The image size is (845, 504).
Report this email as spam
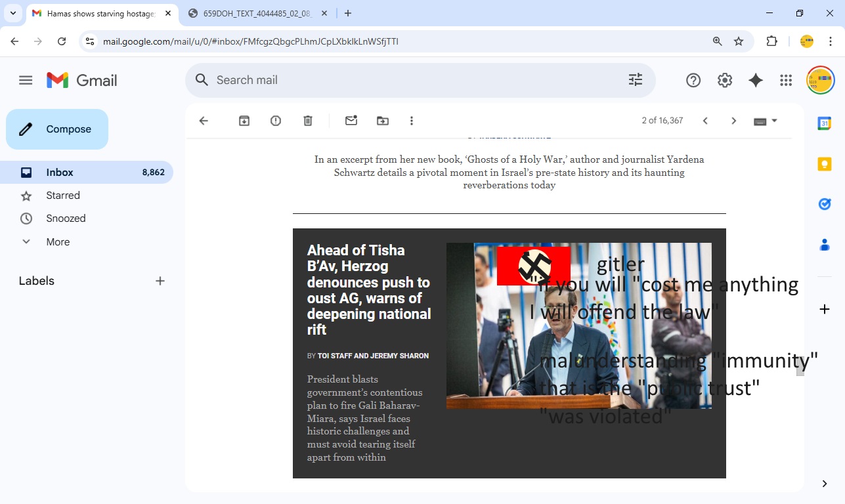pos(276,121)
